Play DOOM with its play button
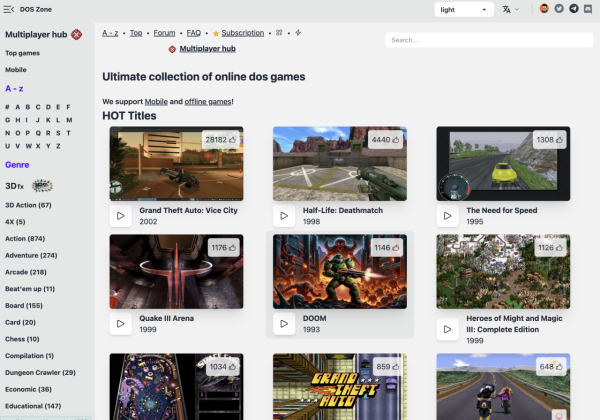 click(x=284, y=324)
